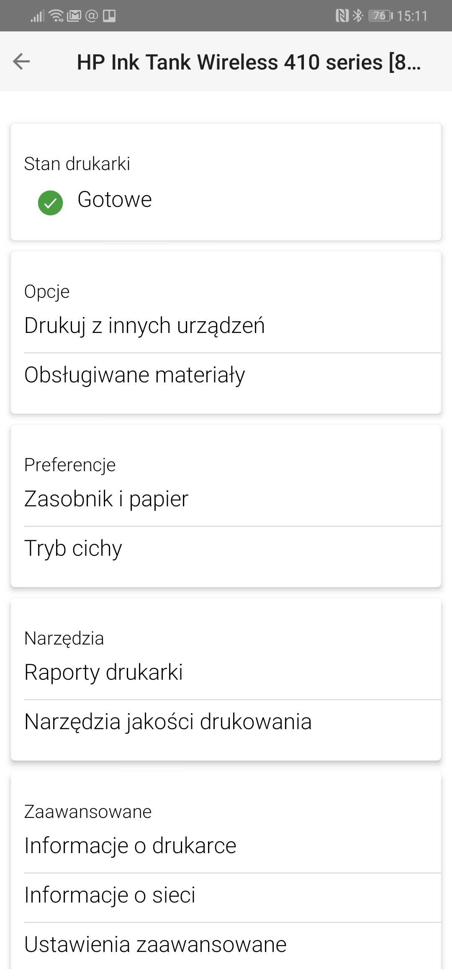Open Drukuj z innych urządzeń
Viewport: 452px width, 980px height.
click(x=226, y=325)
